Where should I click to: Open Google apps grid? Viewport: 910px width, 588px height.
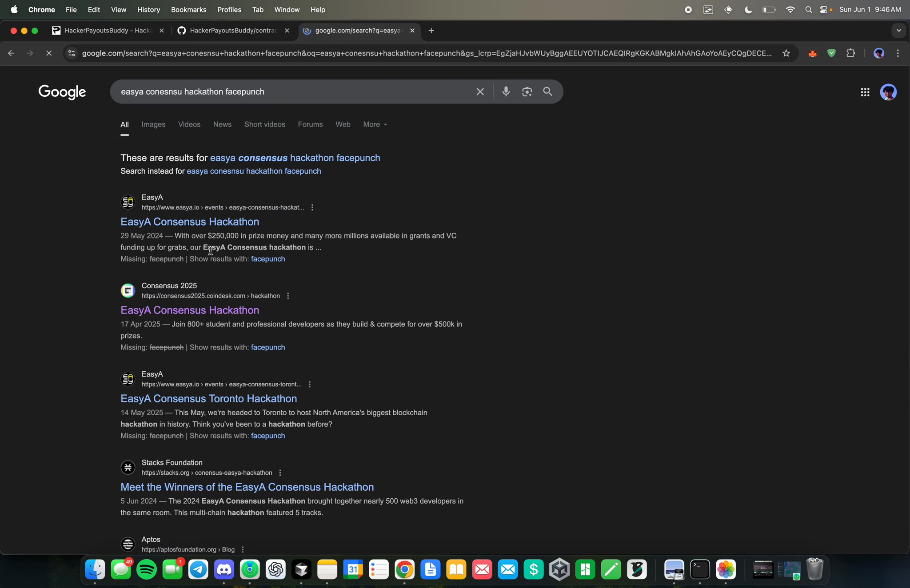pos(865,92)
